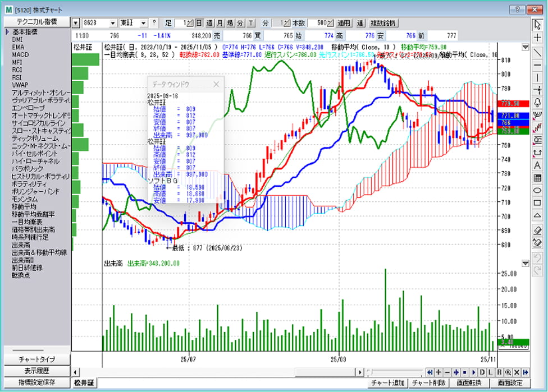The image size is (548, 392).
Task: Pick the alert bell tool
Action: 538,102
